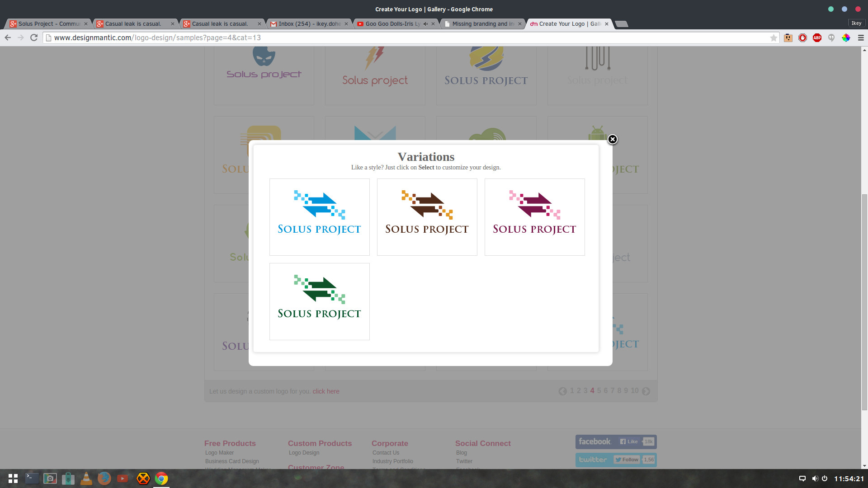The width and height of the screenshot is (868, 488).
Task: Mute audio on the Goo Goo Dolls tab
Action: 425,24
